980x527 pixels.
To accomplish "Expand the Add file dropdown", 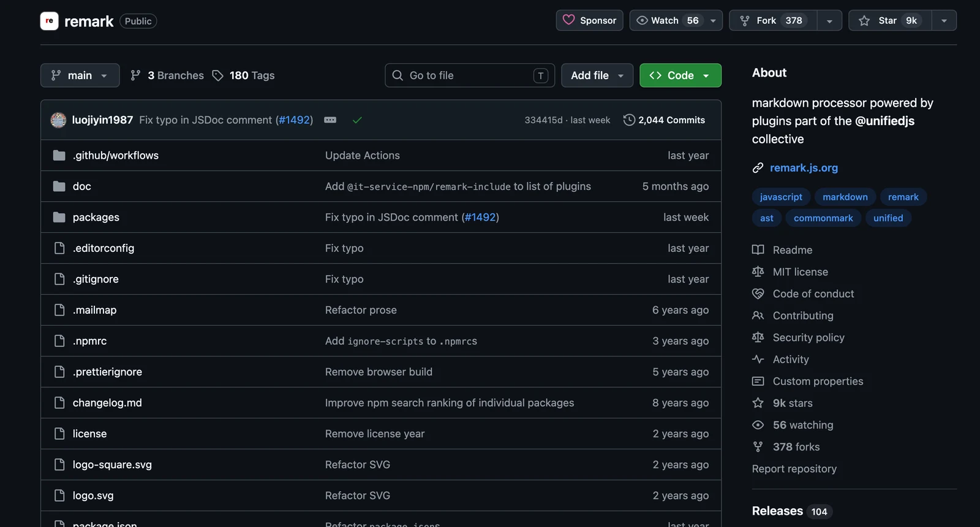I will click(597, 75).
